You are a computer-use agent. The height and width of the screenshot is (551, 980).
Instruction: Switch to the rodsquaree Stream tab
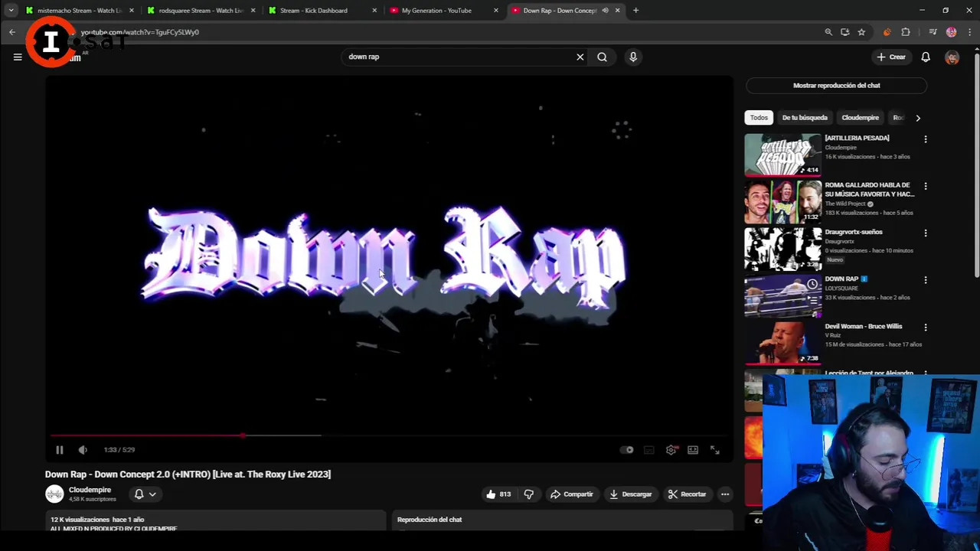tap(201, 11)
